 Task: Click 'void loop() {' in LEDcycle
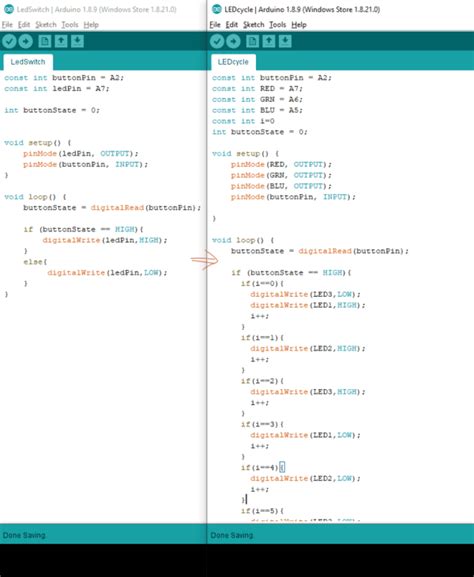[243, 240]
